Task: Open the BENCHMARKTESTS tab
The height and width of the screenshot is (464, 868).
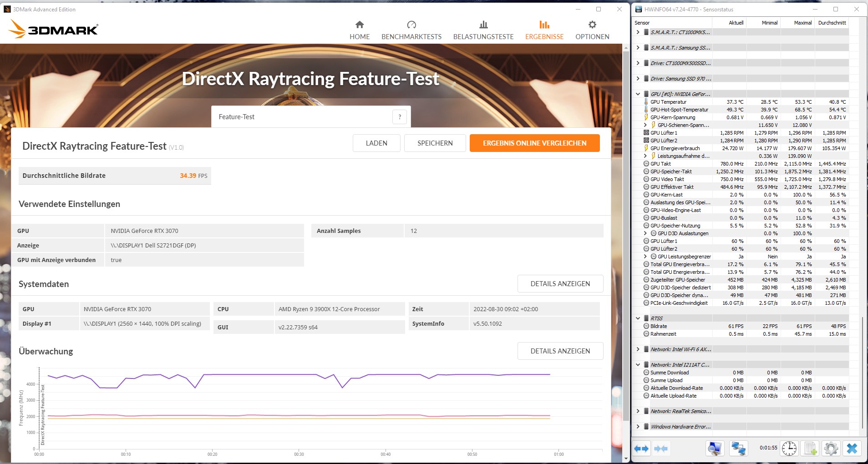Action: coord(411,30)
